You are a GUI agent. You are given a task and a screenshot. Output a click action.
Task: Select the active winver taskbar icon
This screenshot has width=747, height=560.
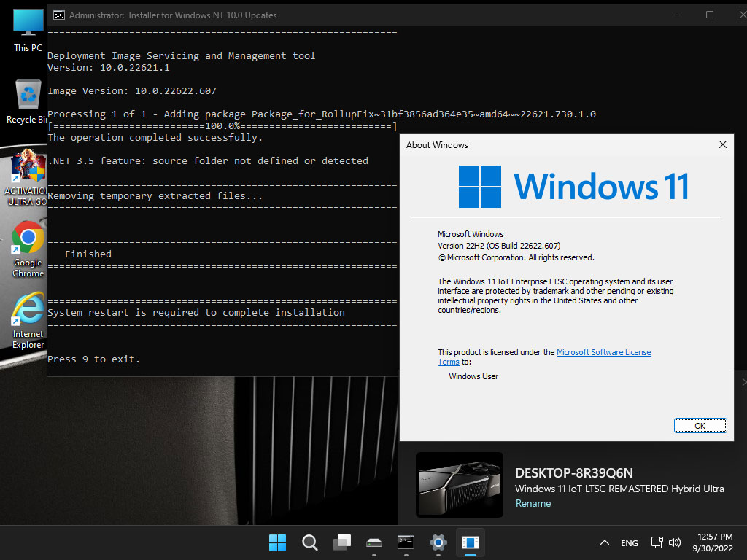[471, 542]
